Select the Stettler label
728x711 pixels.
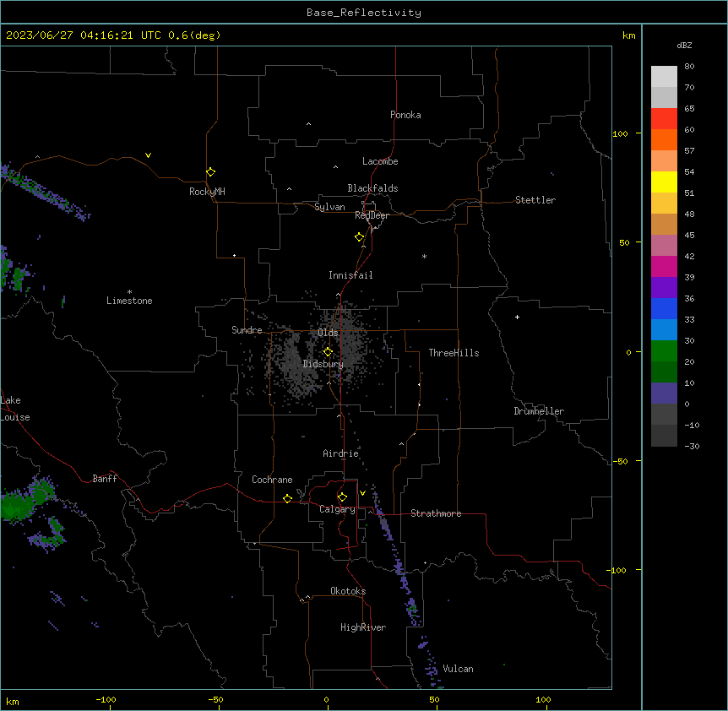(x=535, y=200)
